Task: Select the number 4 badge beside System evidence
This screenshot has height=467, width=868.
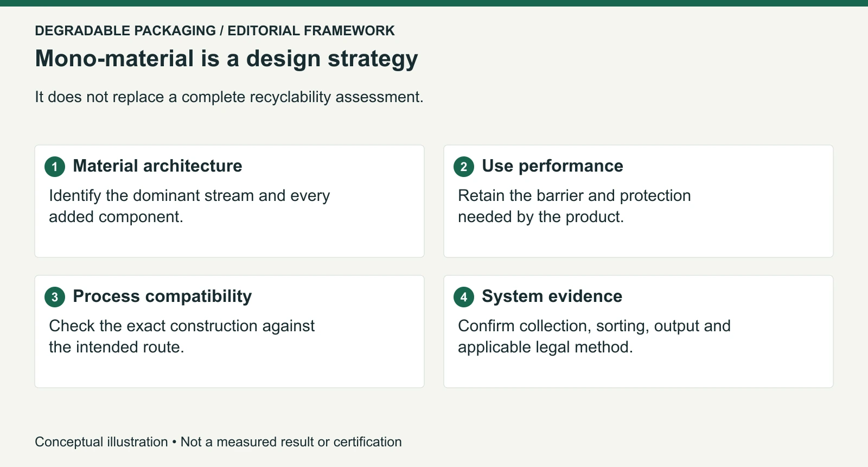Action: 464,297
